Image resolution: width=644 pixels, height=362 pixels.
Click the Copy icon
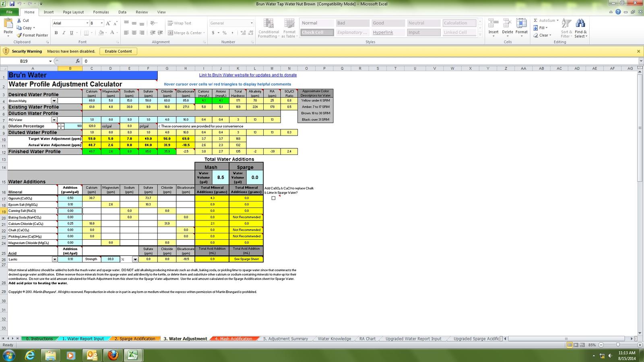click(x=19, y=28)
